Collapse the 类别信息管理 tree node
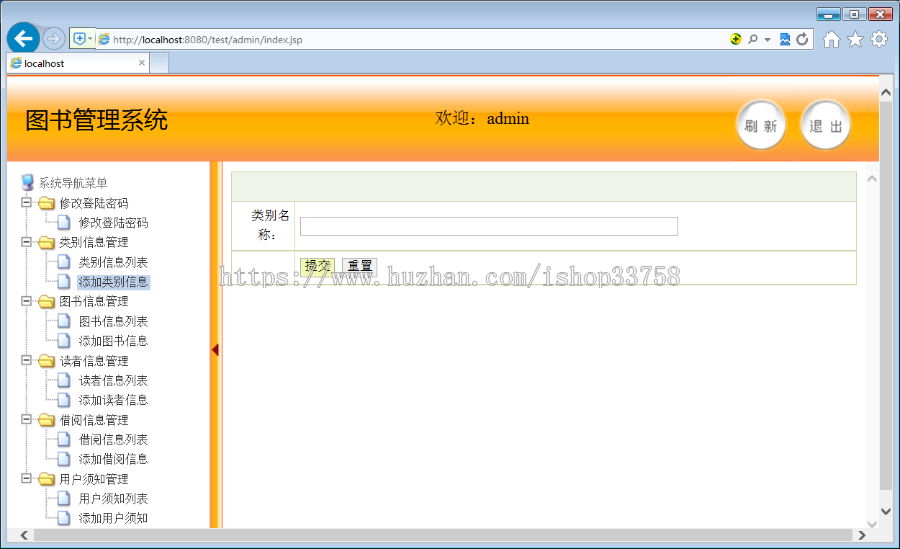 [x=26, y=242]
